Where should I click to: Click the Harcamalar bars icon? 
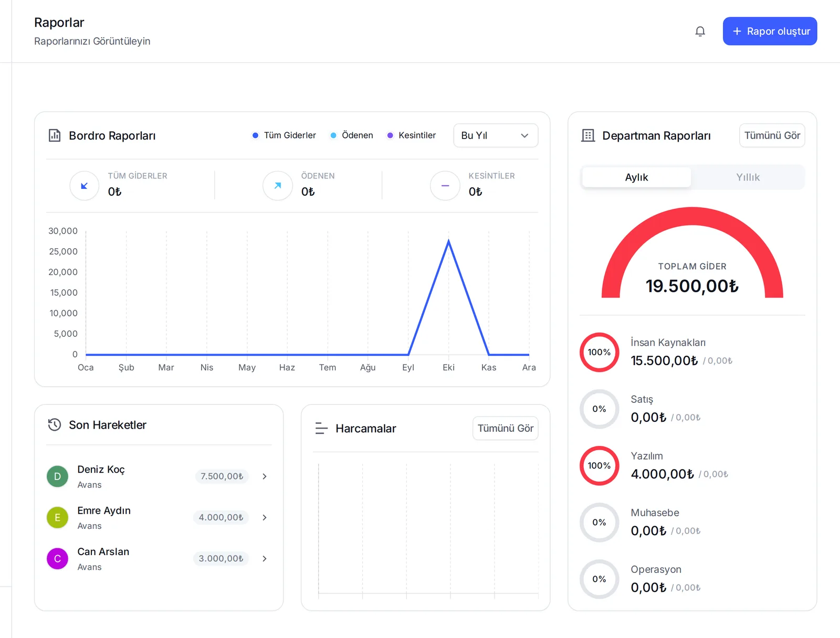tap(321, 429)
